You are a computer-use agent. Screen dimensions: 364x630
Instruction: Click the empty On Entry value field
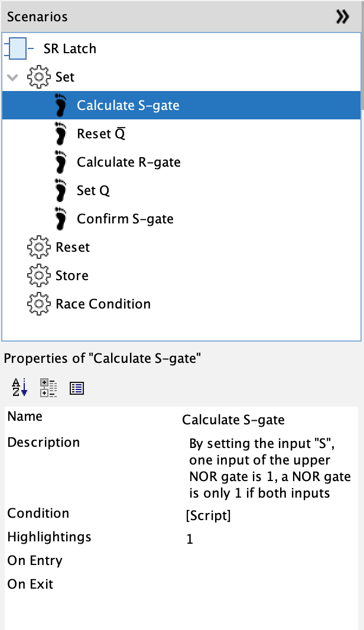coord(266,561)
